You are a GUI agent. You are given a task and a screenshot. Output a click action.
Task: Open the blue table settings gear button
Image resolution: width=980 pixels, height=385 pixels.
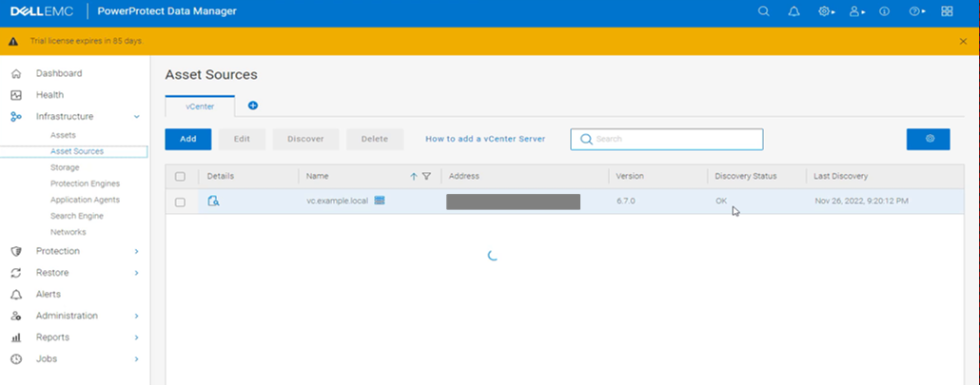point(928,139)
